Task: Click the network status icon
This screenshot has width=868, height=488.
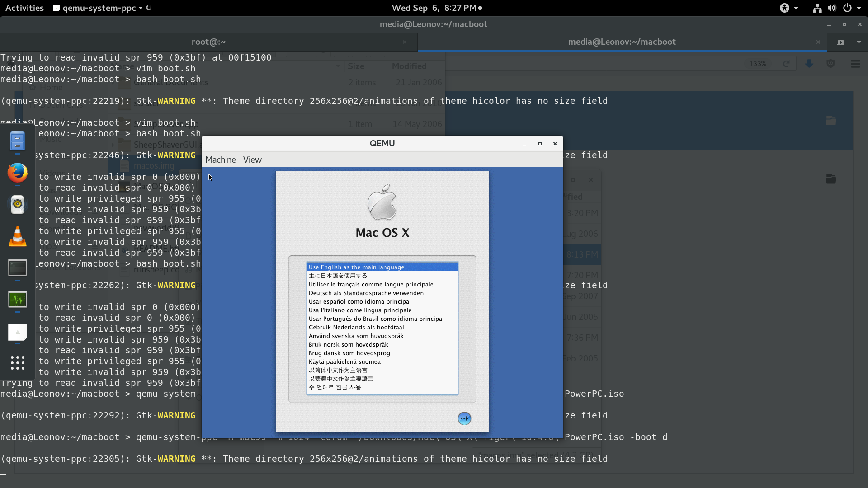Action: pyautogui.click(x=817, y=8)
